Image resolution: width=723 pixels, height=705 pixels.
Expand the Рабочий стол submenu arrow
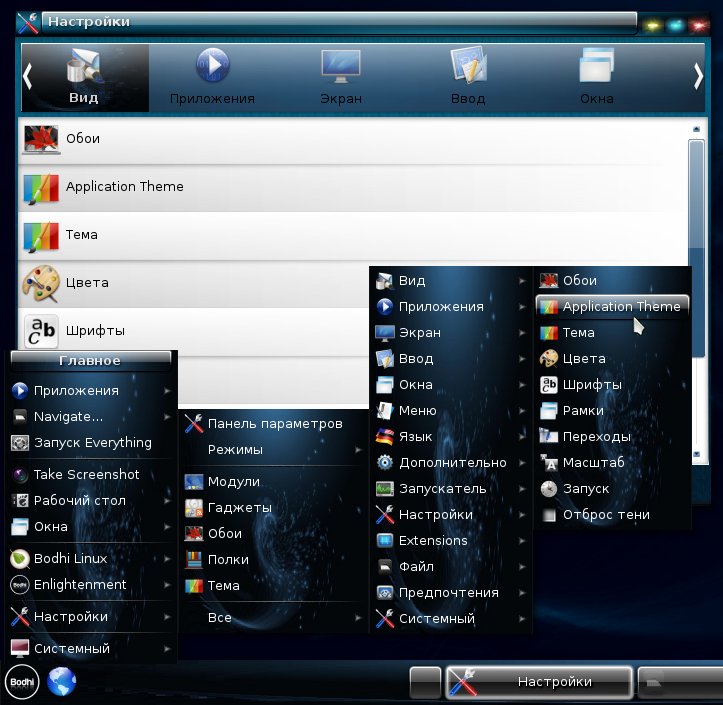pyautogui.click(x=167, y=501)
